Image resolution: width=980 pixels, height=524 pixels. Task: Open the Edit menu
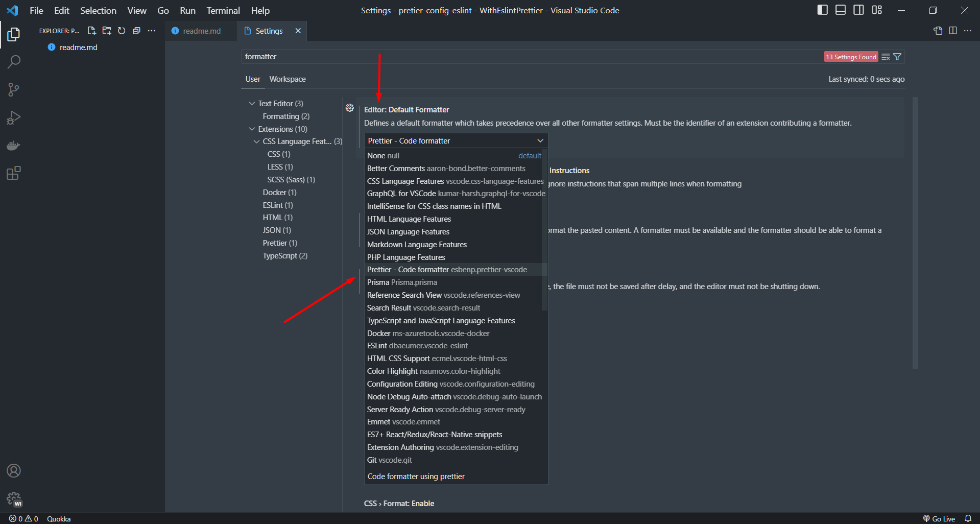[61, 10]
